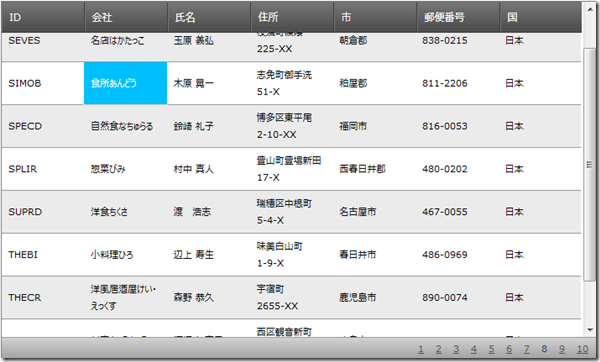Image resolution: width=600 pixels, height=362 pixels.
Task: Click postal code 811-2206
Action: coord(445,83)
